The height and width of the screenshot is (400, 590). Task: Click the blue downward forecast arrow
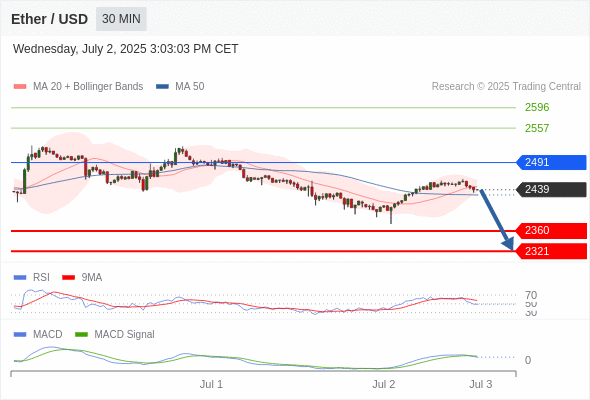tap(497, 220)
